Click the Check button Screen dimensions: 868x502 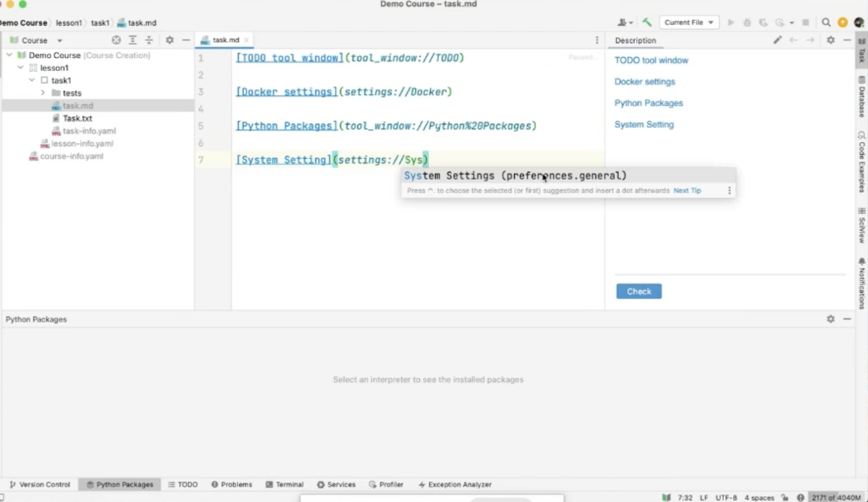[x=639, y=291]
